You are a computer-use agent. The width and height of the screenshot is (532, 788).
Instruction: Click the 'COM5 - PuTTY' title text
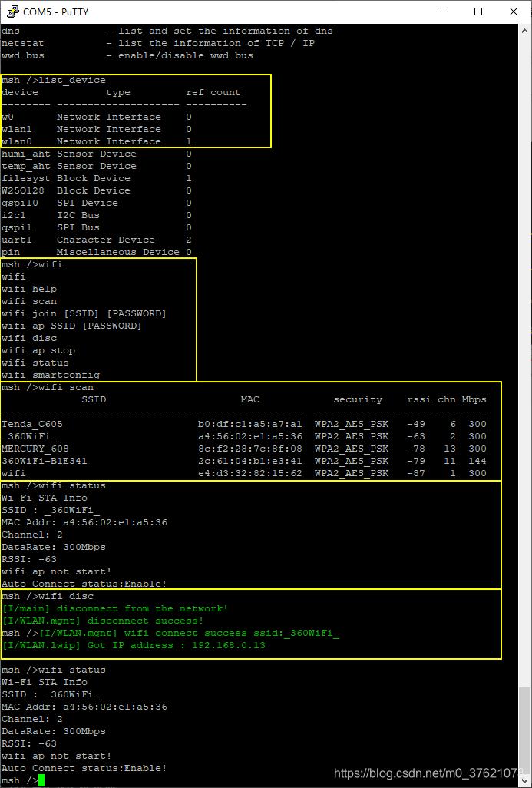(x=56, y=12)
